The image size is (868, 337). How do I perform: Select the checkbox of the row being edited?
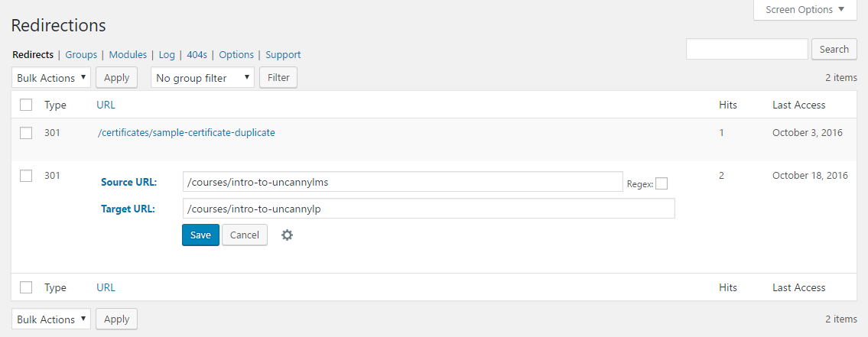coord(26,176)
